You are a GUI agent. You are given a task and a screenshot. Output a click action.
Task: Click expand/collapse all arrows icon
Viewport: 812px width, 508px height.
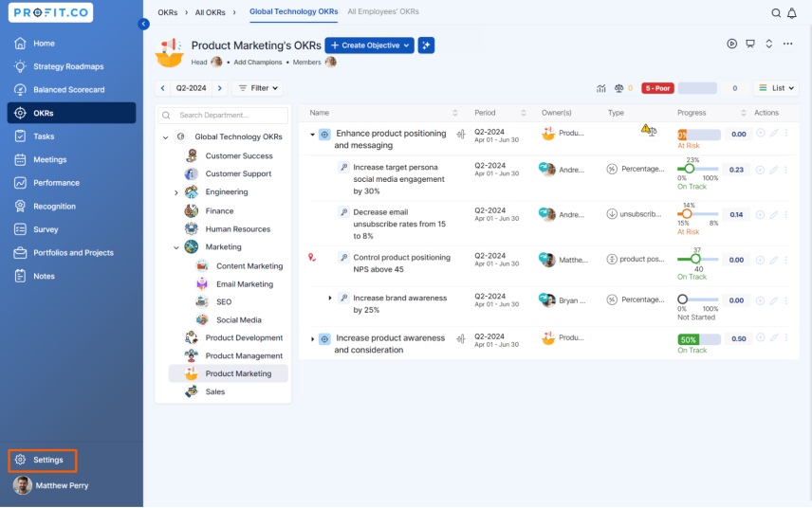click(769, 44)
